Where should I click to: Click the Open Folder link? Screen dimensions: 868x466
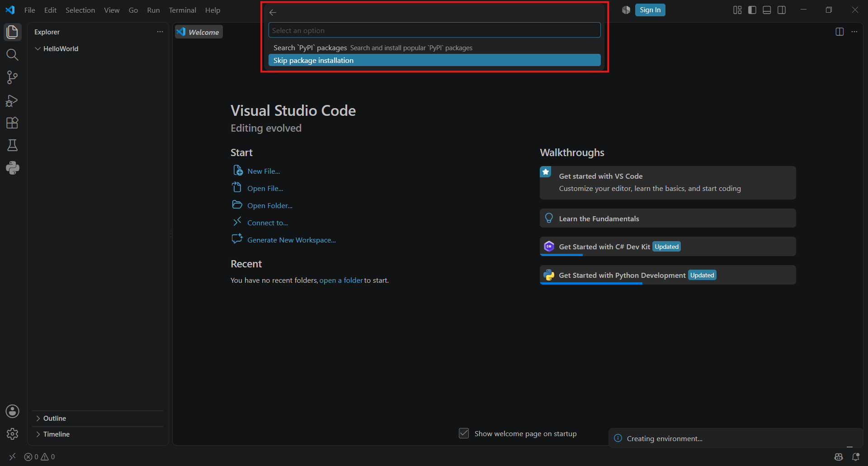pyautogui.click(x=270, y=205)
